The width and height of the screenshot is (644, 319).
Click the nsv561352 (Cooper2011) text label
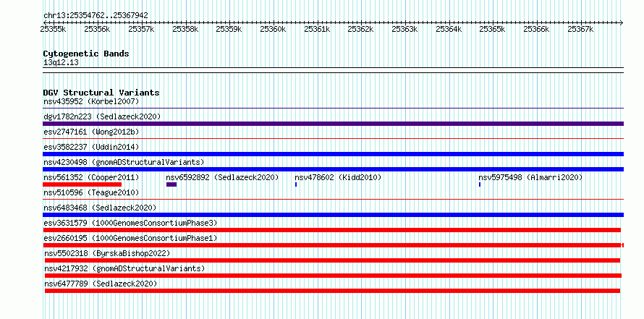coord(91,177)
